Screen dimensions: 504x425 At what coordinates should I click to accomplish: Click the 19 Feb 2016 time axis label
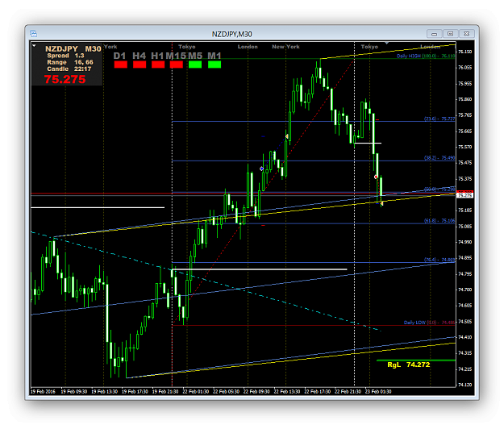click(x=43, y=392)
